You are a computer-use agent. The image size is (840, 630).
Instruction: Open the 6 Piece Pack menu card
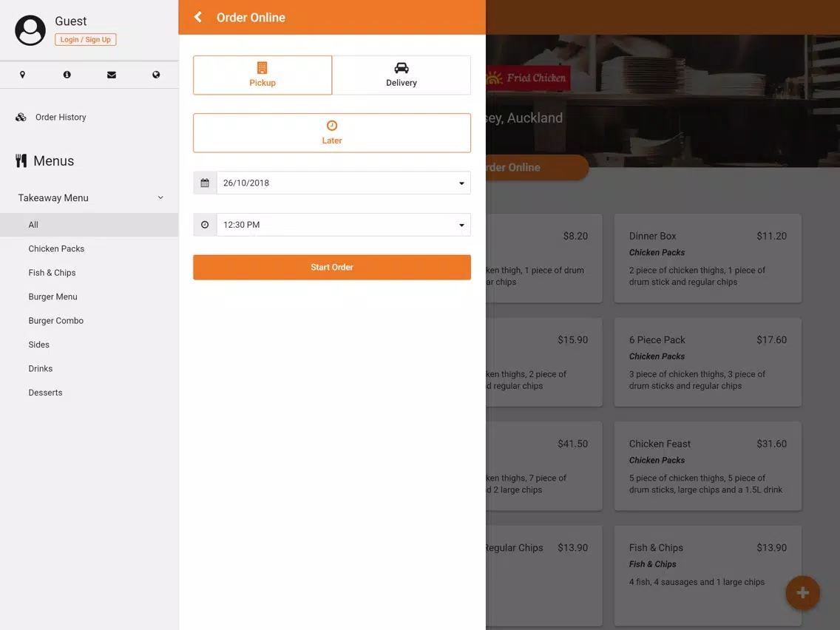tap(708, 362)
